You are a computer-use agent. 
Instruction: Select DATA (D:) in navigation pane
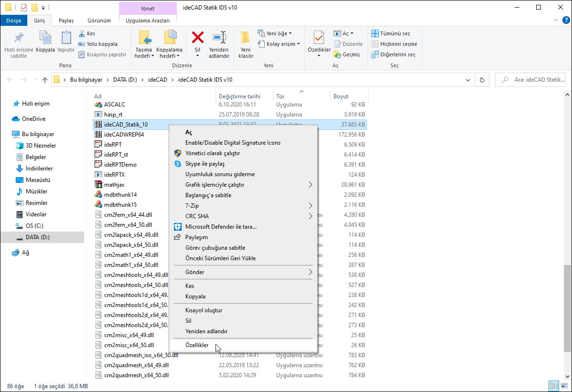[x=37, y=237]
